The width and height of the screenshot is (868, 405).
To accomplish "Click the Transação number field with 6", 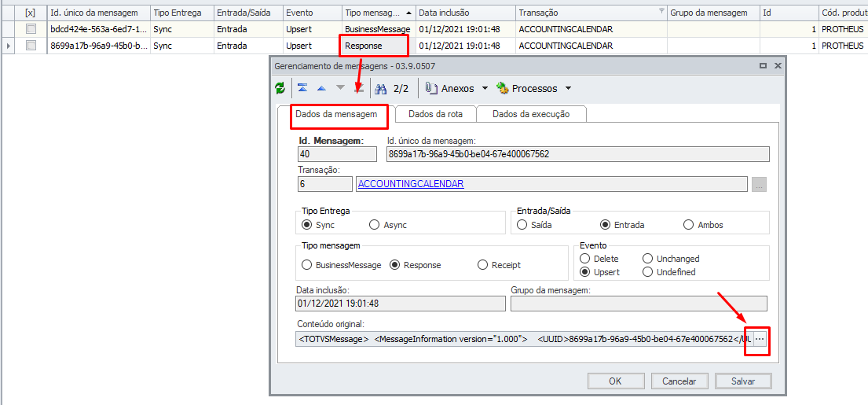I will click(x=324, y=185).
